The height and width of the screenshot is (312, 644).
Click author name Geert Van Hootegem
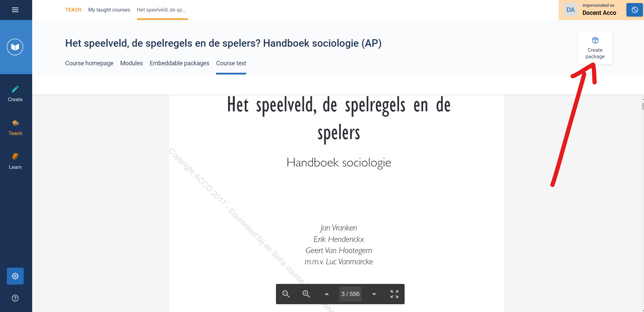tap(339, 250)
